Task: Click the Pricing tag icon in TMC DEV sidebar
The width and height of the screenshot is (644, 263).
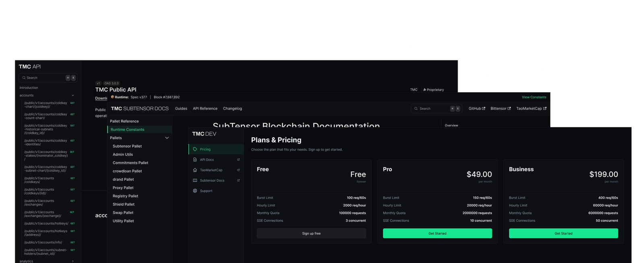Action: (195, 149)
